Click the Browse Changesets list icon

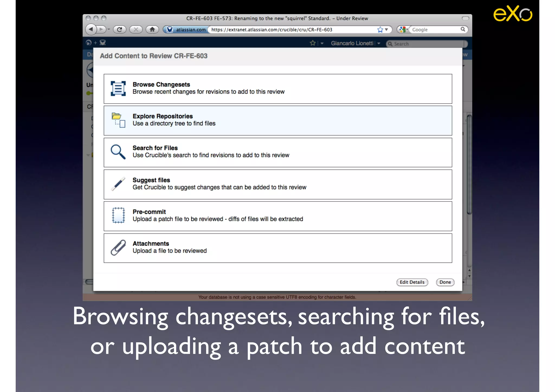click(118, 88)
